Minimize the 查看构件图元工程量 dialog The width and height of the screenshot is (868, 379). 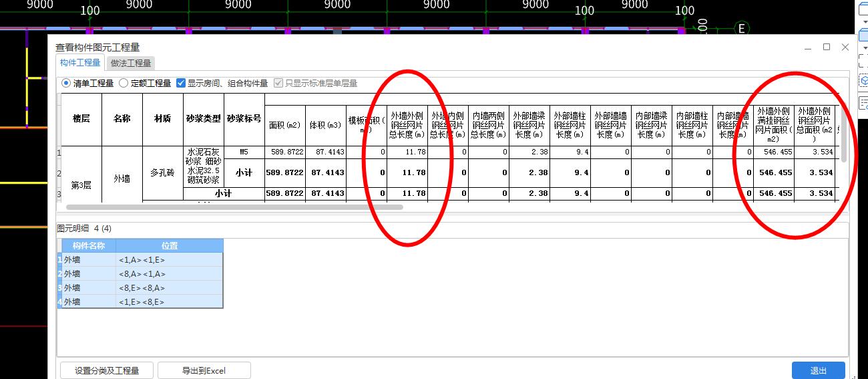pos(809,47)
